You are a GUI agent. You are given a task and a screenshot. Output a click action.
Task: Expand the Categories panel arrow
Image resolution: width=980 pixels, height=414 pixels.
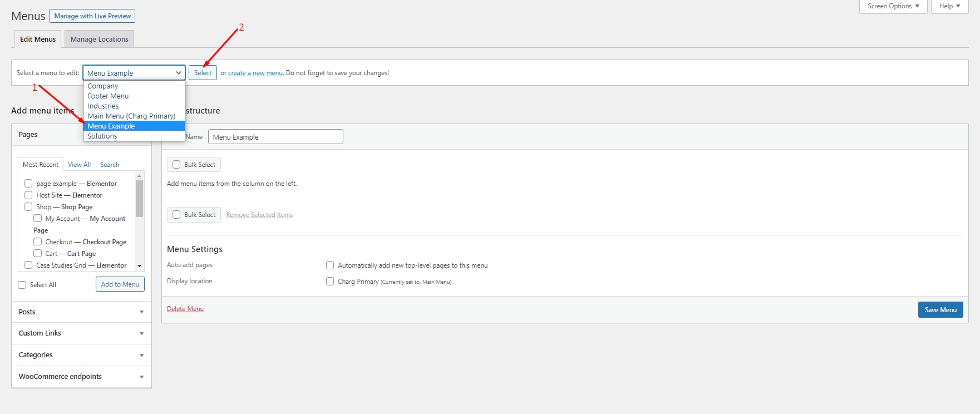coord(141,356)
